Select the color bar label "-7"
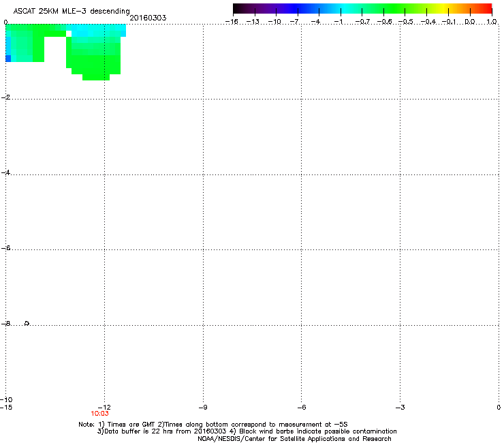Screen dimensions: 504x443 [294, 22]
